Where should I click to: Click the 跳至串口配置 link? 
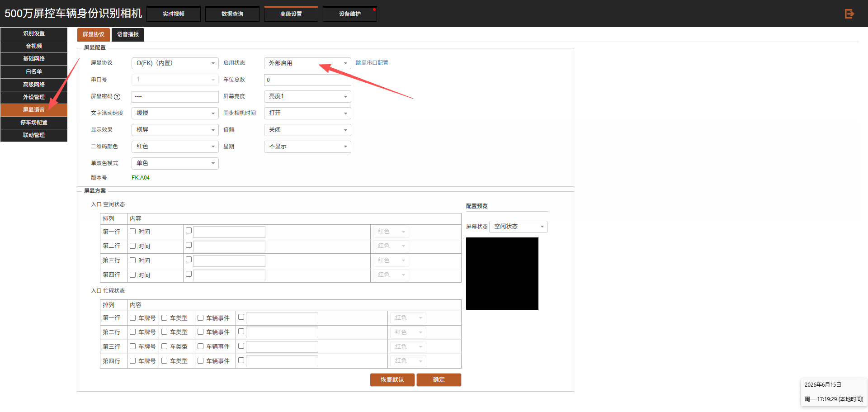pyautogui.click(x=372, y=63)
